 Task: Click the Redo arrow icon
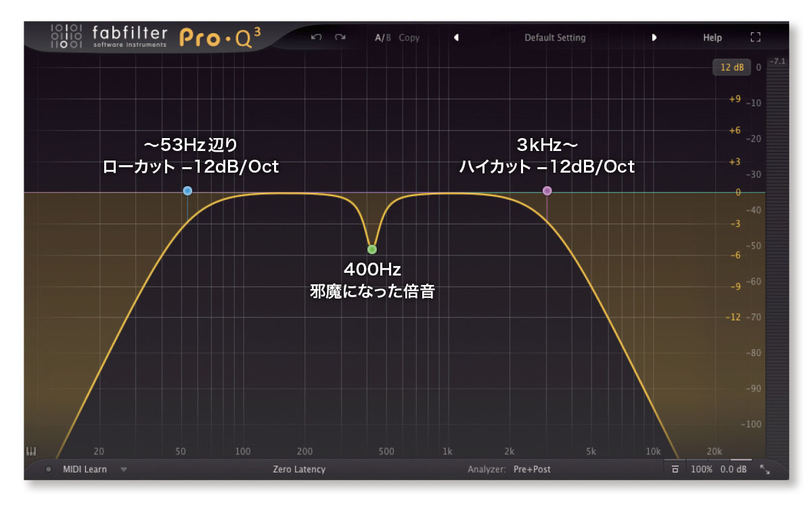340,37
